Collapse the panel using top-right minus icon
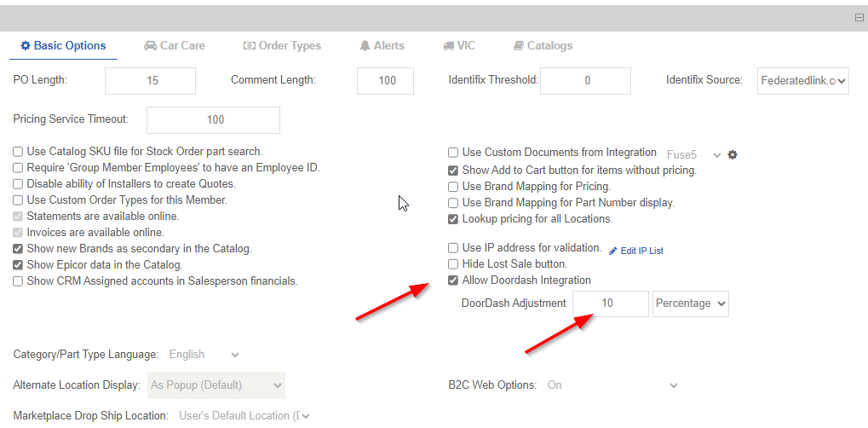 coord(859,17)
